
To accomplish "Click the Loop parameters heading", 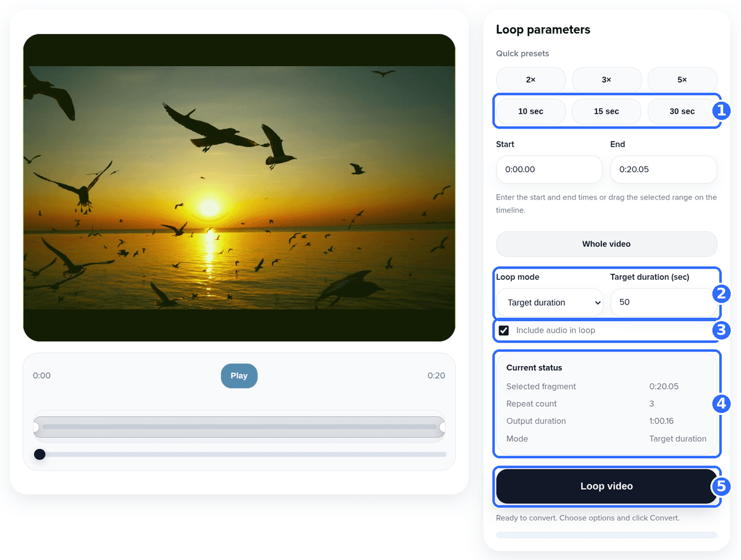I will tap(543, 30).
